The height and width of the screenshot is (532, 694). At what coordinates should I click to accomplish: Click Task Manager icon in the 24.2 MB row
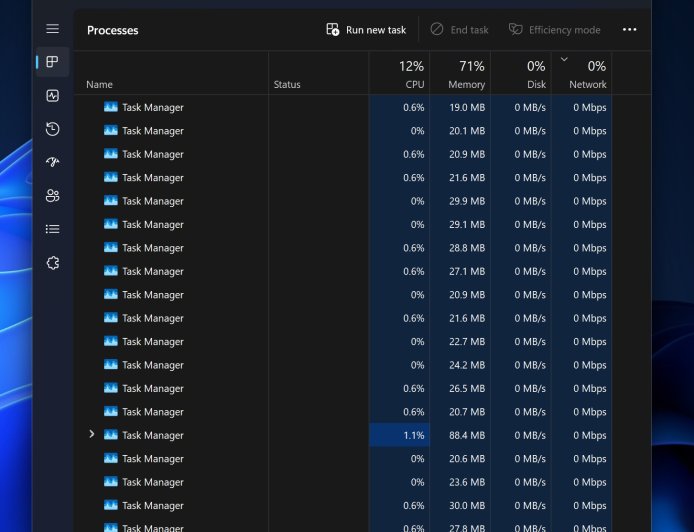pyautogui.click(x=111, y=365)
